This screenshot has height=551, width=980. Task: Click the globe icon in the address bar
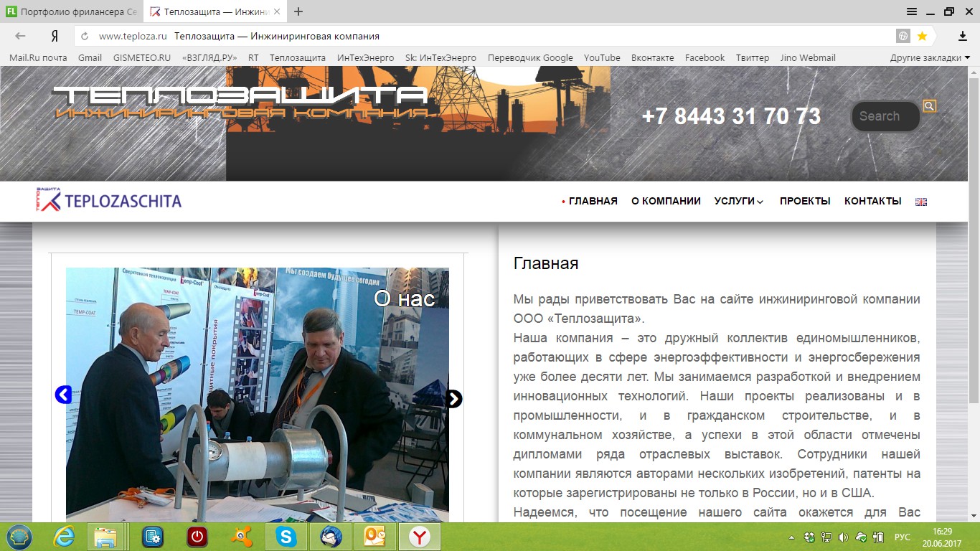903,36
